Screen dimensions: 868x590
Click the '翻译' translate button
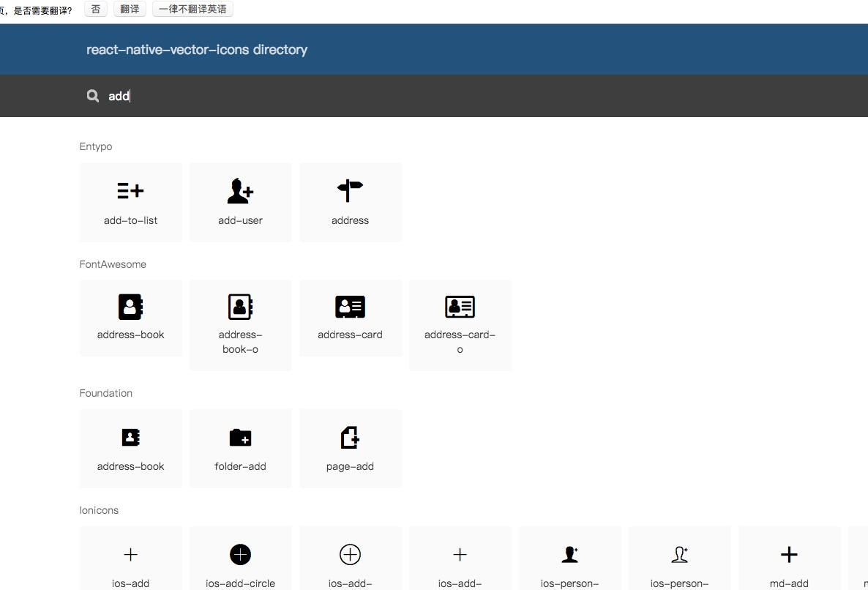130,9
